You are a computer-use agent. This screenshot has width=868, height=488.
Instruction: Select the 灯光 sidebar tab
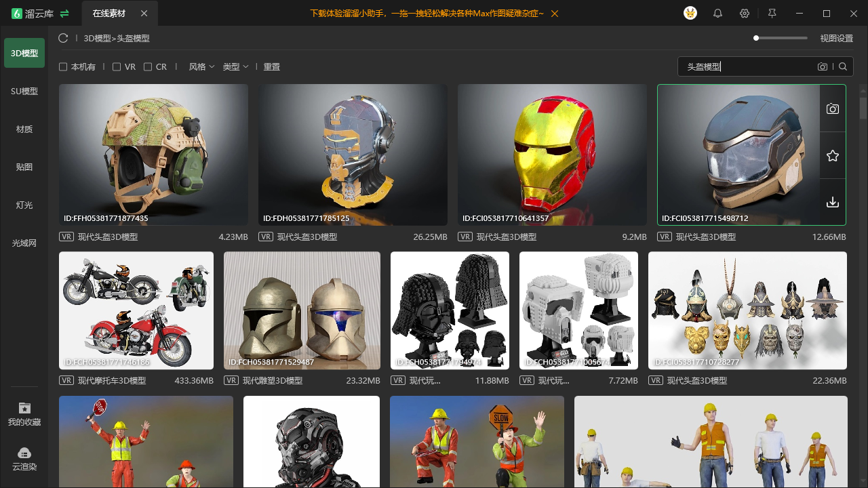[x=24, y=205]
